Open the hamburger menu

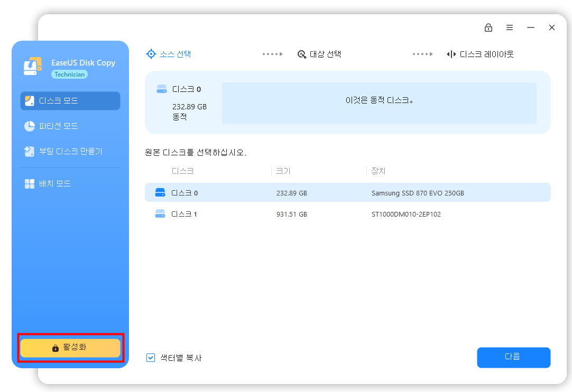[510, 27]
